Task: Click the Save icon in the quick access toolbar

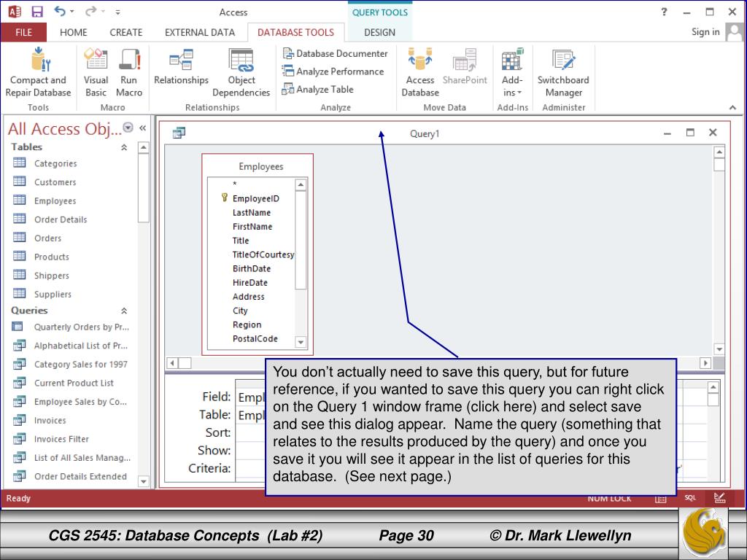Action: pos(37,12)
